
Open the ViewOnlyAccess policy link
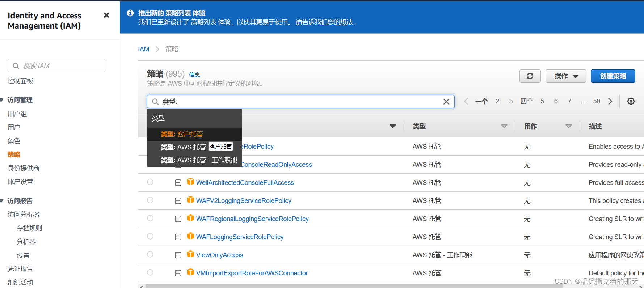220,255
